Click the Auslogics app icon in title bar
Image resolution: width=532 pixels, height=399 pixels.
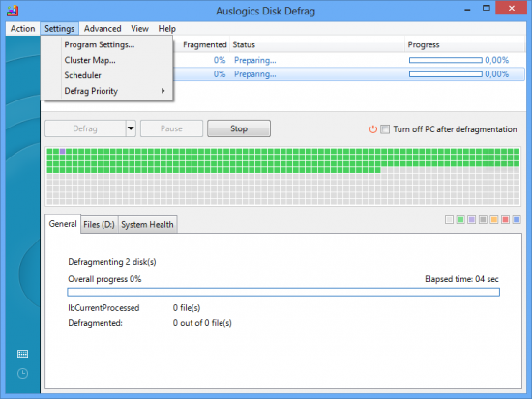pyautogui.click(x=13, y=11)
